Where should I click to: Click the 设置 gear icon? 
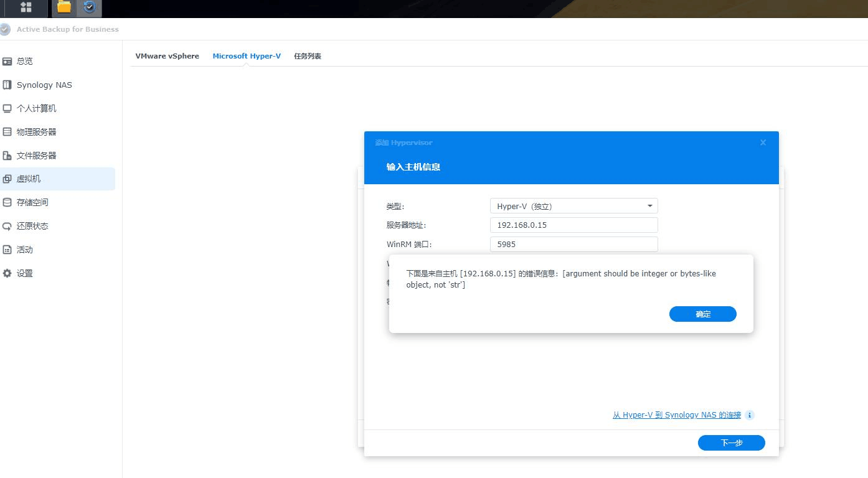pyautogui.click(x=7, y=273)
